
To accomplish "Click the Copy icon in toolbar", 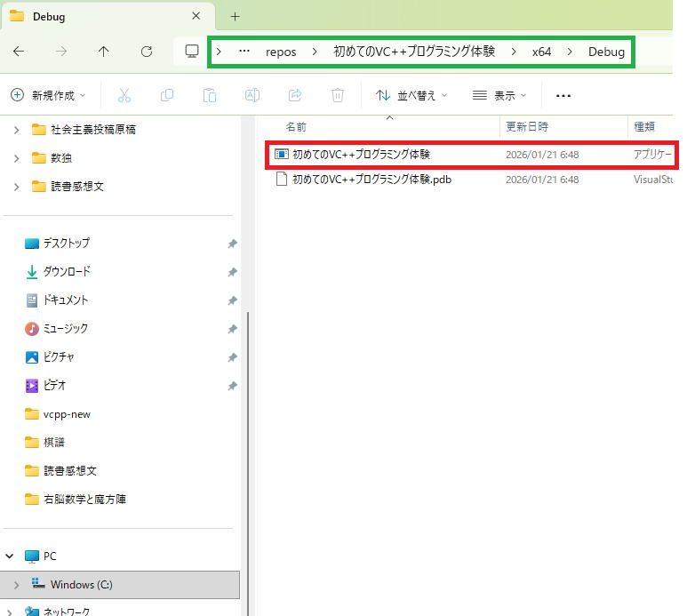I will 167,95.
